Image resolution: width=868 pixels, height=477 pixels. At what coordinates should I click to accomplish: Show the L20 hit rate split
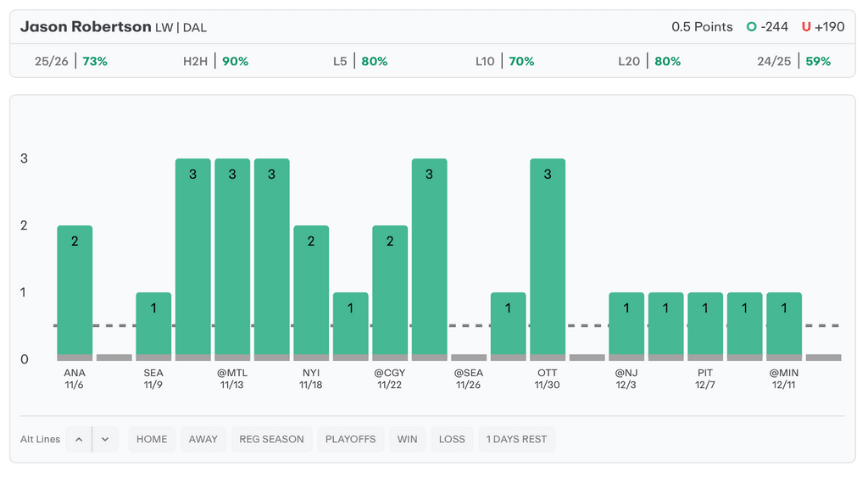649,61
